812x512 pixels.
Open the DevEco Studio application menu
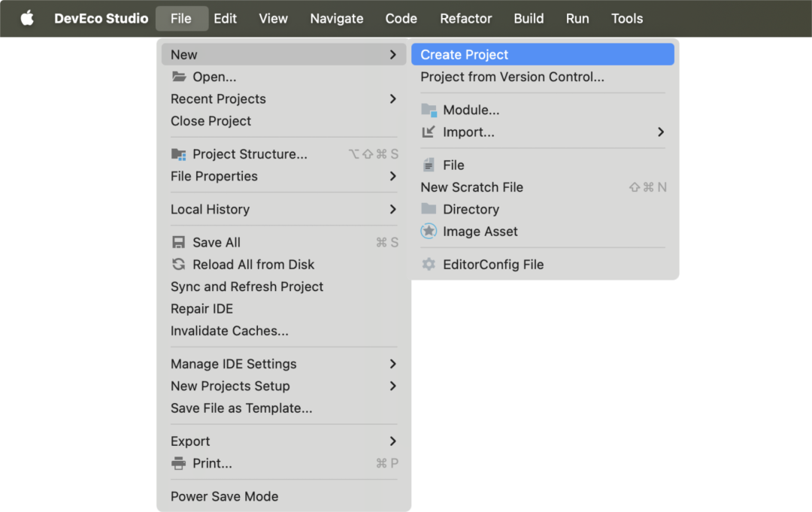(101, 19)
